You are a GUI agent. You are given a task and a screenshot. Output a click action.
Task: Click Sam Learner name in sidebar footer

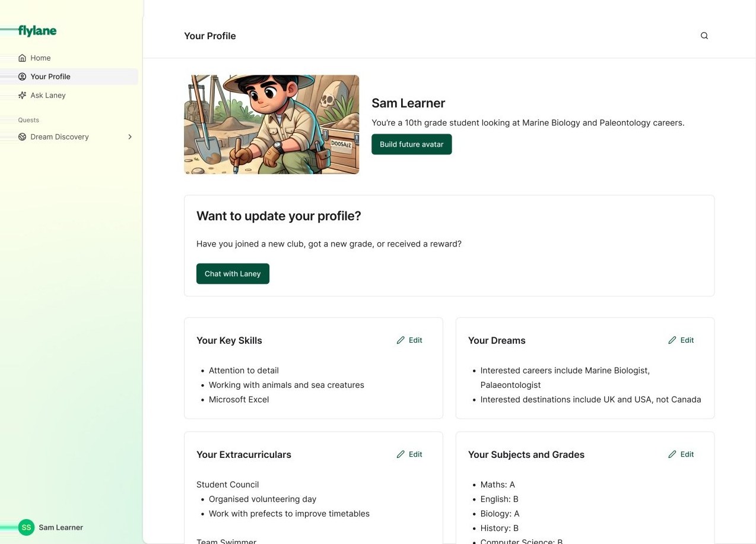coord(61,527)
